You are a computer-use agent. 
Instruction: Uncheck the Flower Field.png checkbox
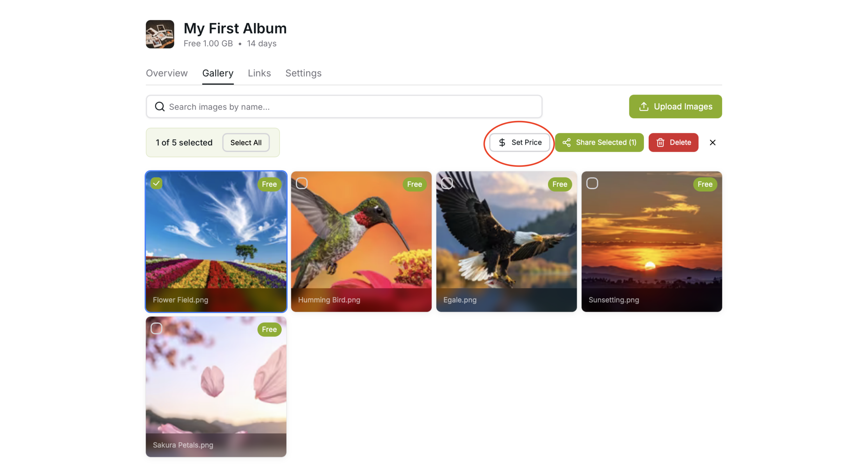[156, 183]
